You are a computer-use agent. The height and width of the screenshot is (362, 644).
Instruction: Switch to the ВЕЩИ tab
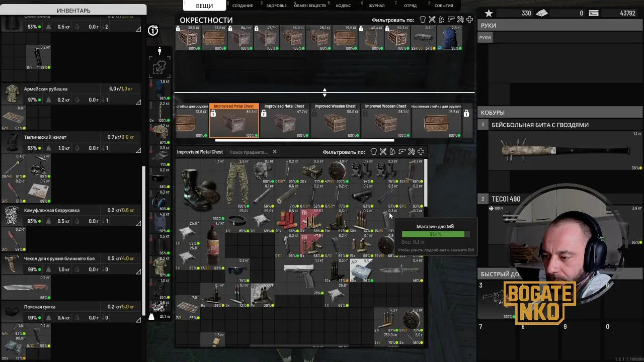point(204,6)
